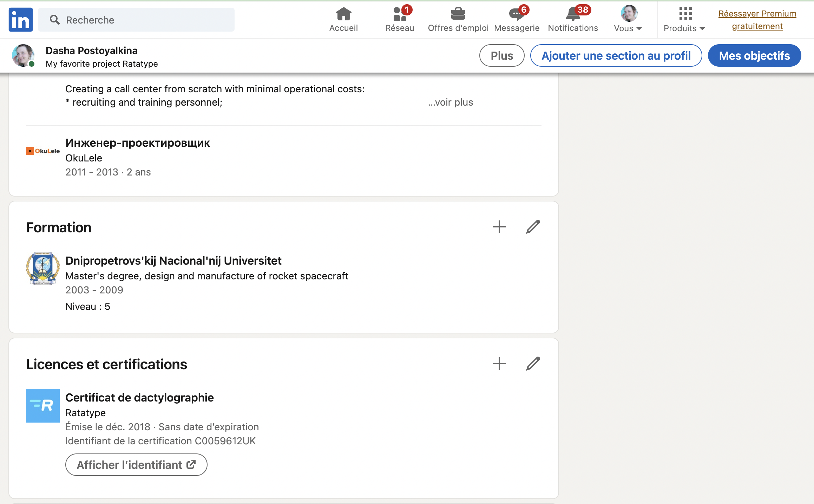Open Dnipropetrovs'kij Nacional'nij Universitet logo thumbnail

coord(42,268)
